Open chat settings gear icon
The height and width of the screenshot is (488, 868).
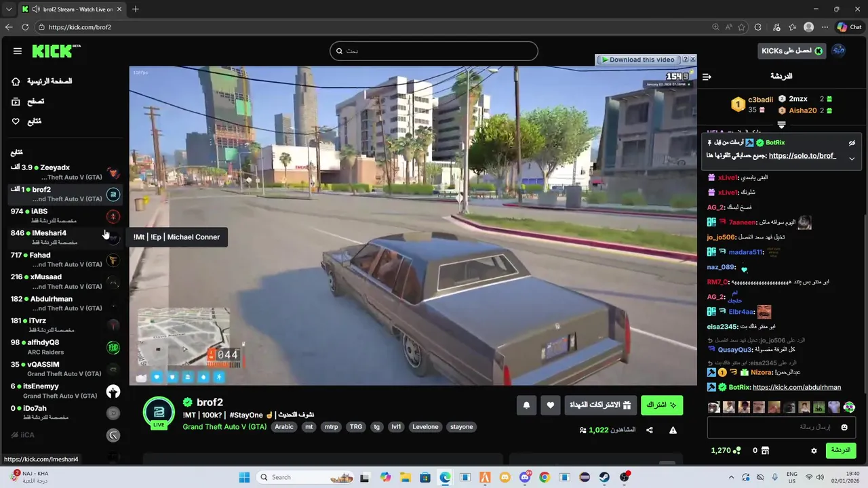(814, 451)
